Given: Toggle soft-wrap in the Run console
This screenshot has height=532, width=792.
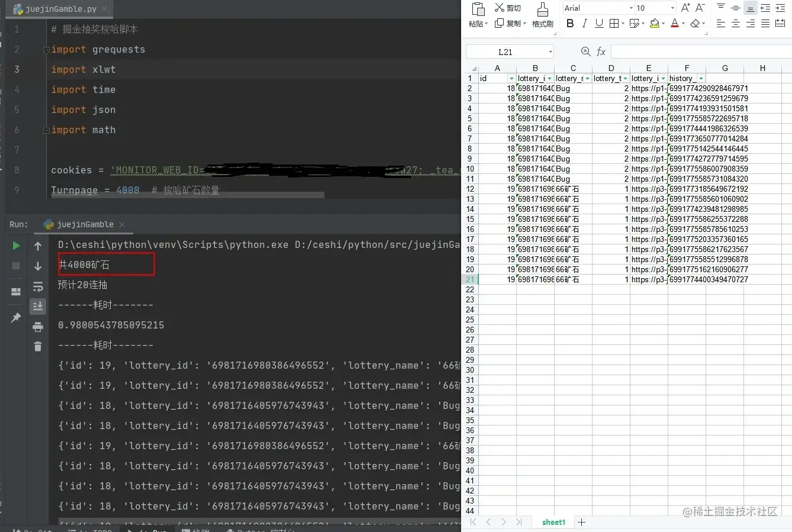Looking at the screenshot, I should pyautogui.click(x=38, y=286).
